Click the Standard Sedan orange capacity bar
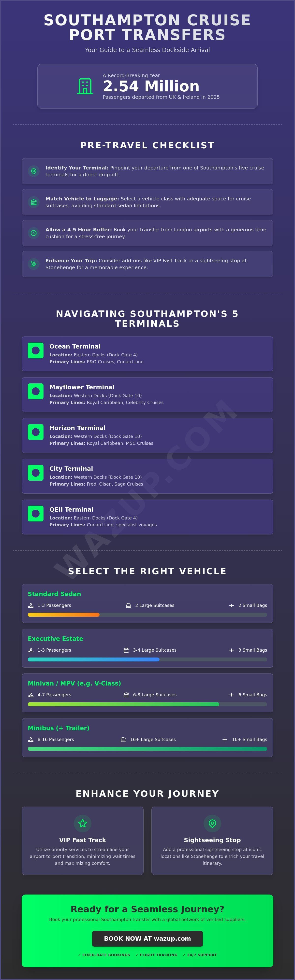295x980 pixels. (x=64, y=615)
